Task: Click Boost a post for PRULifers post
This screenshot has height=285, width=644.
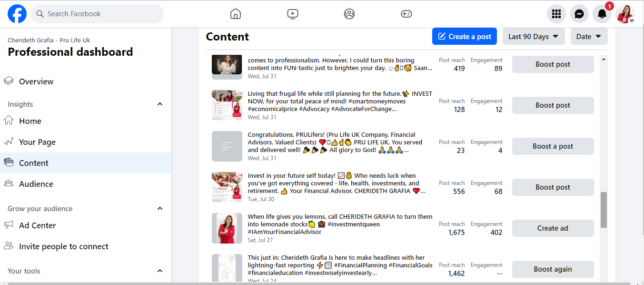Action: point(553,146)
